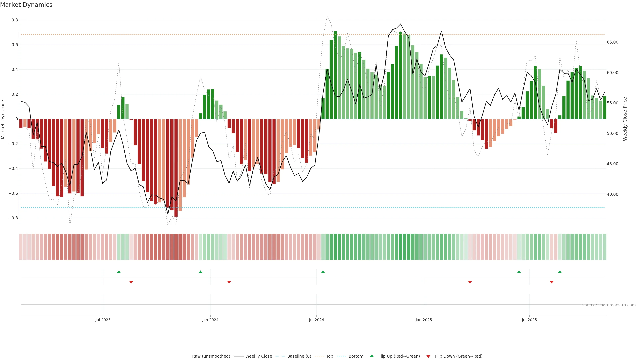Click the Weekly Close Price axis title

tap(625, 119)
